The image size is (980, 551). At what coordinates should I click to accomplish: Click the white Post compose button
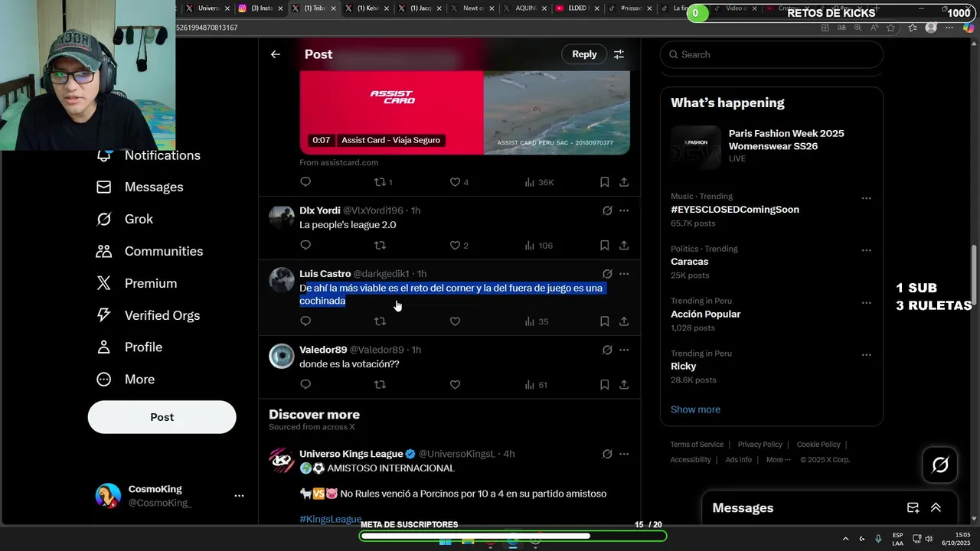(162, 417)
